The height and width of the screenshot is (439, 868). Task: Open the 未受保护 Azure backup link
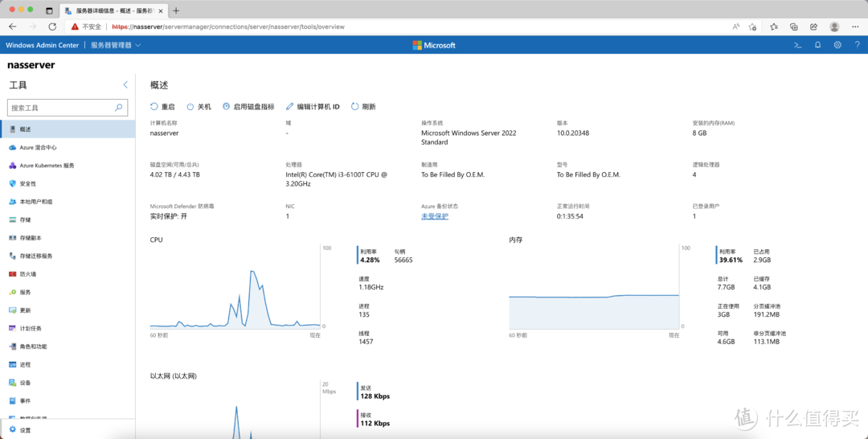coord(435,216)
